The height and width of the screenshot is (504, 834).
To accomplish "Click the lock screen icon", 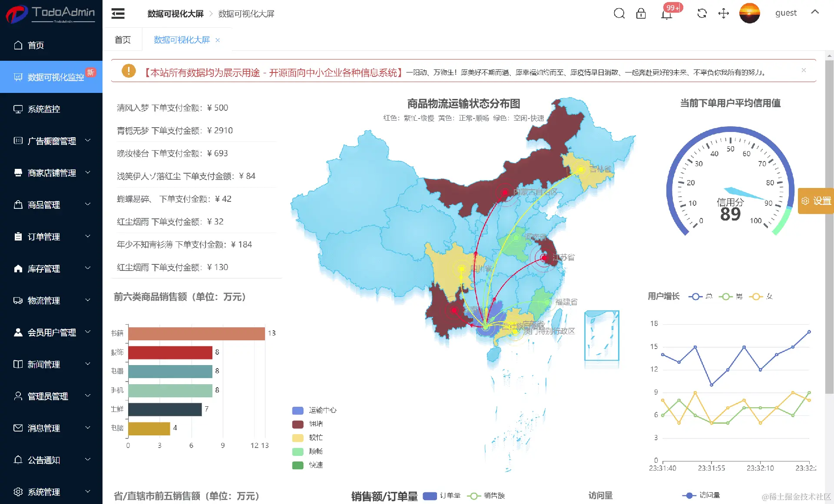I will 641,13.
